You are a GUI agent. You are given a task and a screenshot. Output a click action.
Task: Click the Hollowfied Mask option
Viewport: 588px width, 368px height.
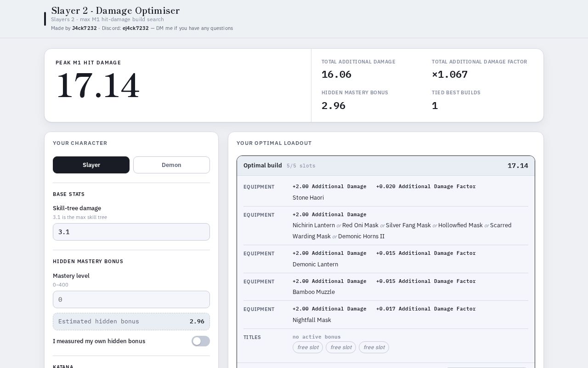click(x=460, y=225)
